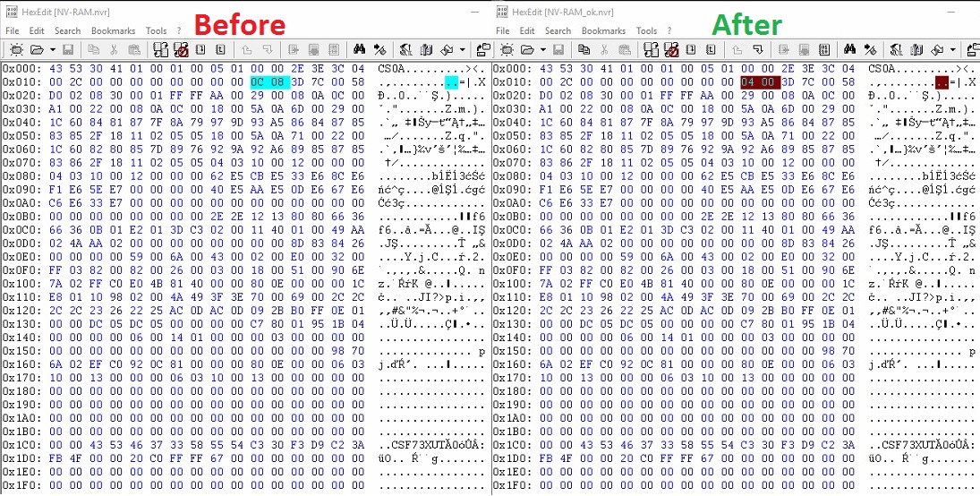Click Compare files icon in NV-RAM.nvr window
Image resolution: width=980 pixels, height=496 pixels.
pyautogui.click(x=160, y=49)
